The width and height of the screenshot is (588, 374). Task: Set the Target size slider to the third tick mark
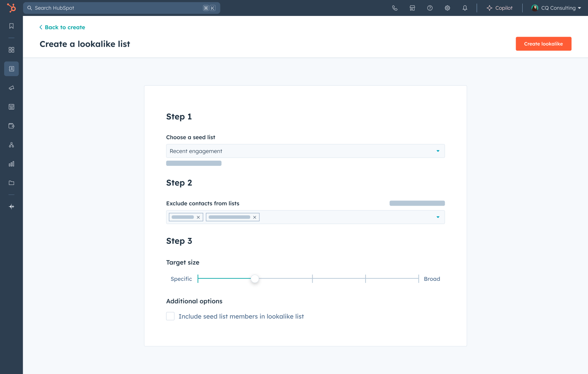coord(312,279)
